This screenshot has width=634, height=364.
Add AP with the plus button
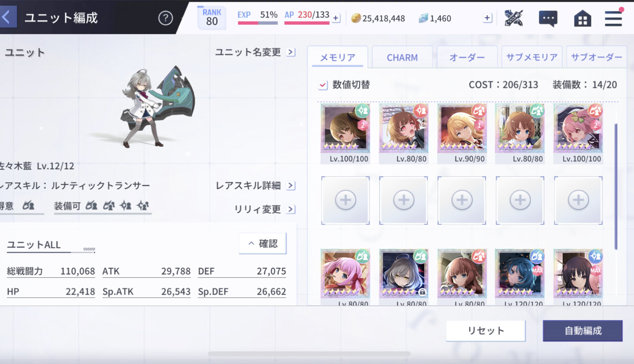click(336, 18)
